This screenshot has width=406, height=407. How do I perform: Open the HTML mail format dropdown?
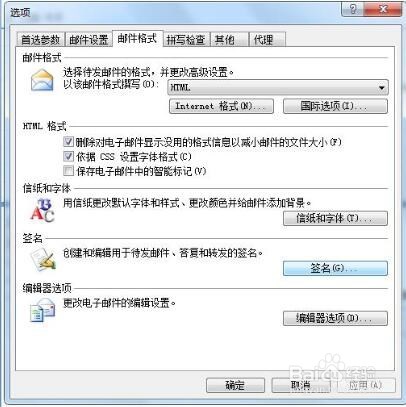click(x=278, y=88)
